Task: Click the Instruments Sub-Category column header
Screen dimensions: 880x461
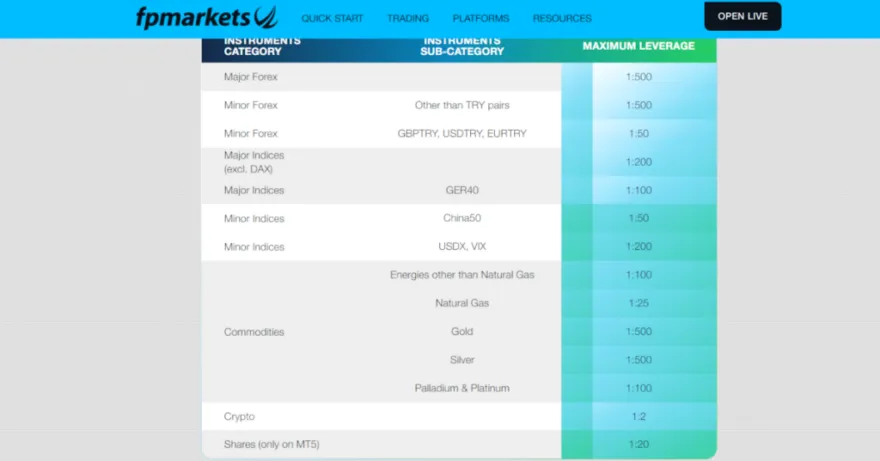Action: click(461, 46)
